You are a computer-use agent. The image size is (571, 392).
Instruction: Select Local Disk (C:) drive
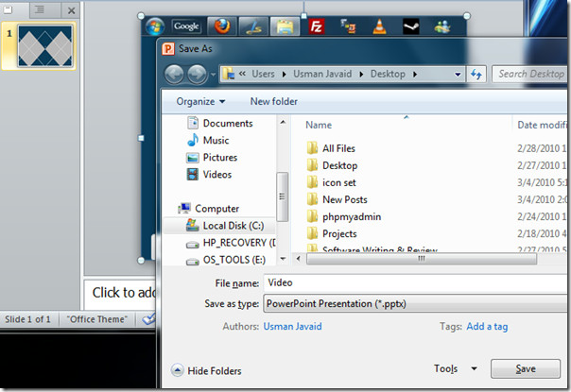pyautogui.click(x=219, y=226)
